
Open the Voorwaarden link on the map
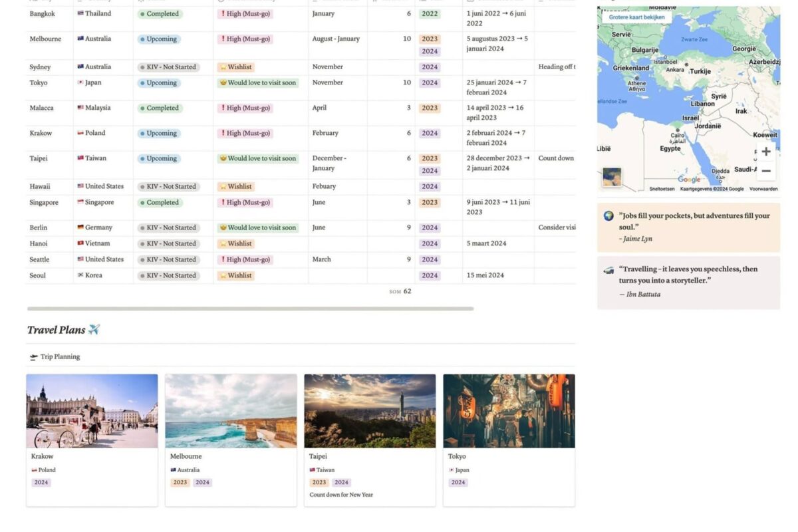click(x=763, y=189)
